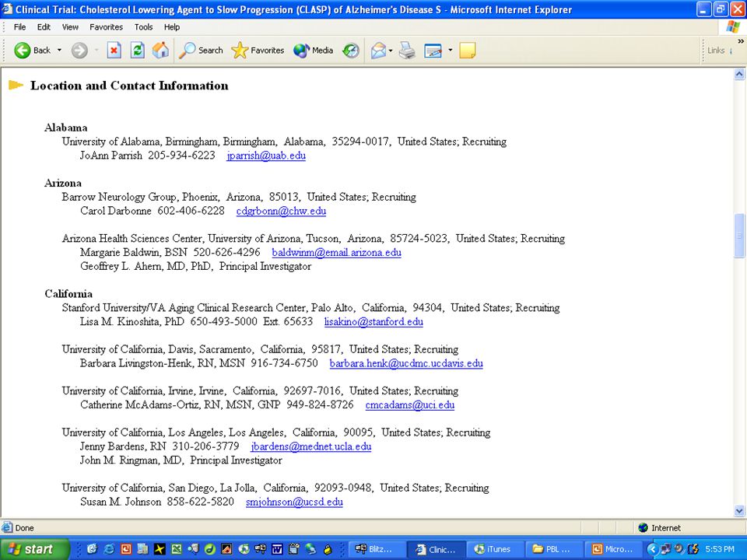Open the Help menu
The width and height of the screenshot is (747, 560).
coord(172,27)
